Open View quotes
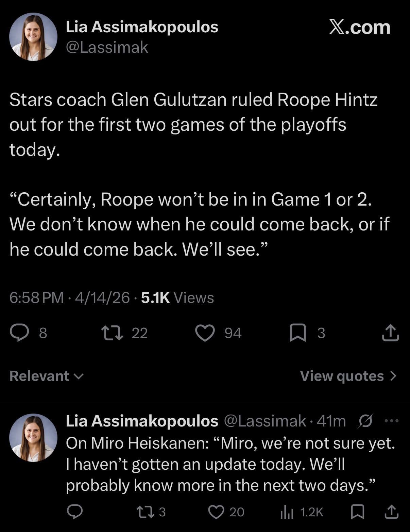This screenshot has width=410, height=532. (x=348, y=376)
